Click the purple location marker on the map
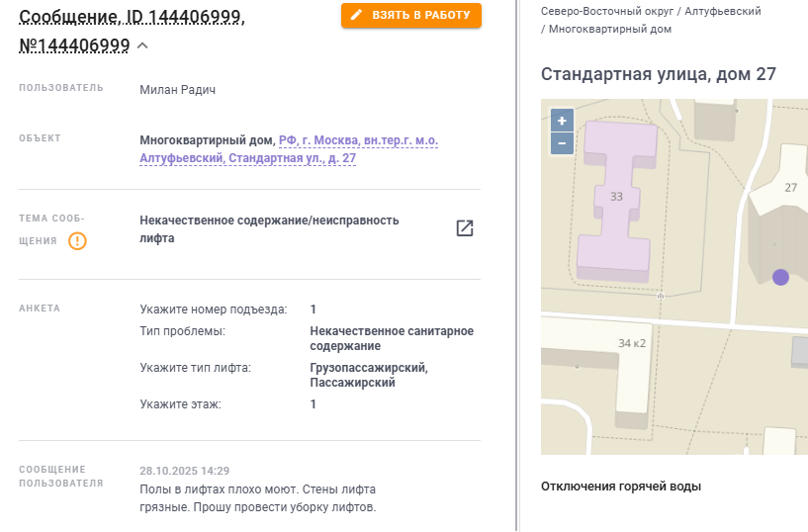This screenshot has width=808, height=532. point(780,277)
